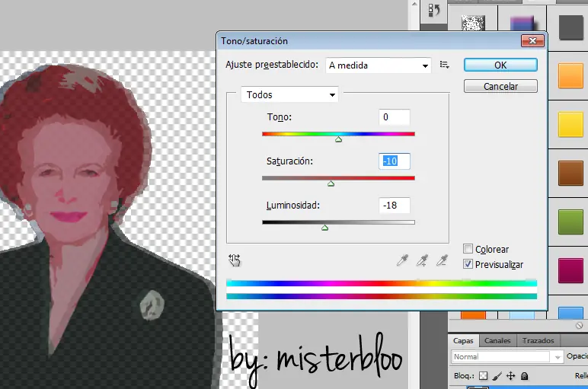Viewport: 588px width, 389px height.
Task: Select the plain eyedropper tool
Action: point(402,260)
